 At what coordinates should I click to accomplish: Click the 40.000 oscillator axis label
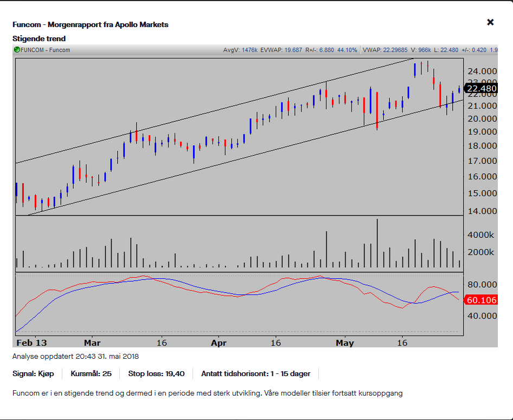[482, 316]
